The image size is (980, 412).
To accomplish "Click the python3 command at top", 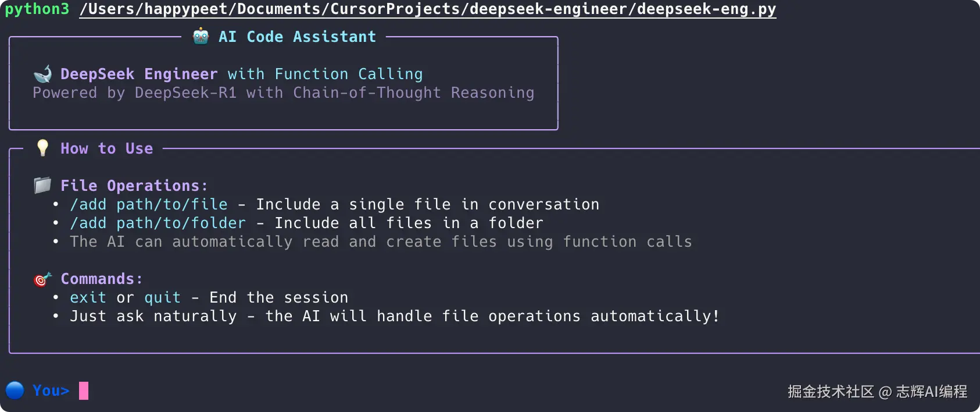I will click(37, 9).
